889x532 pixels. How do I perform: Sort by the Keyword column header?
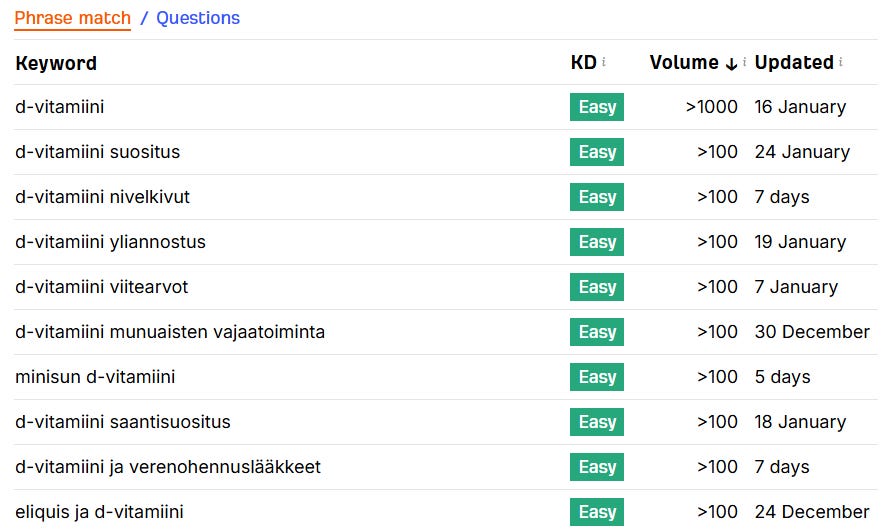pyautogui.click(x=56, y=63)
